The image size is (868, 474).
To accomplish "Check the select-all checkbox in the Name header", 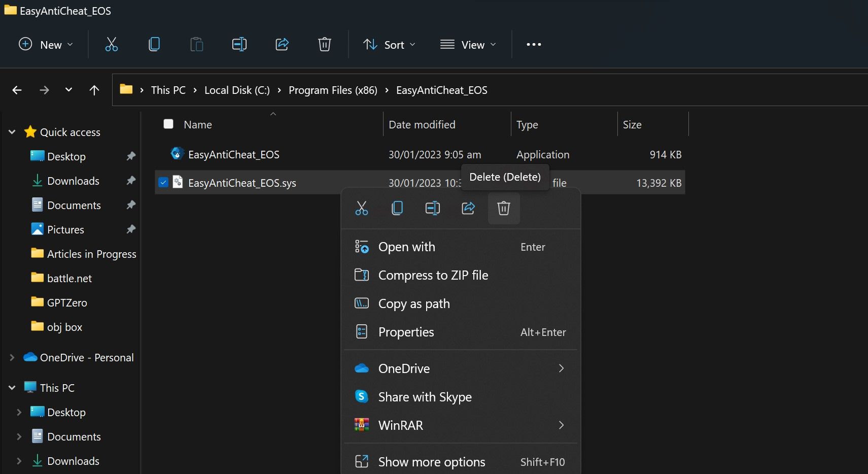I will 168,124.
